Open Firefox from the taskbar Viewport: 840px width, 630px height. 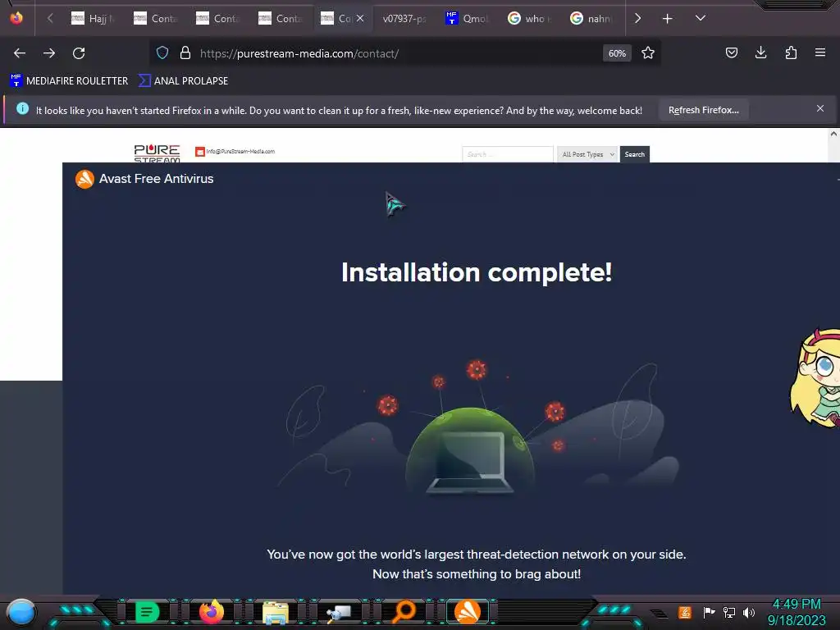click(212, 612)
